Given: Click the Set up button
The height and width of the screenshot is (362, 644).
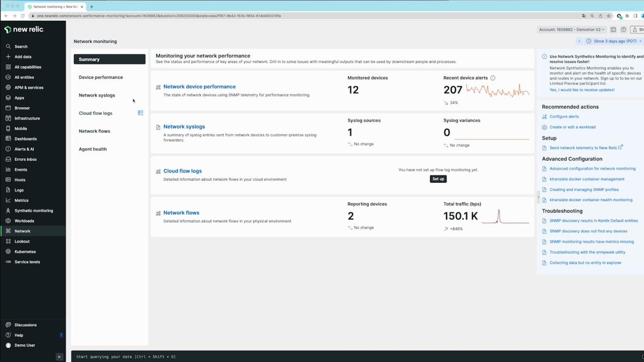Looking at the screenshot, I should 438,179.
